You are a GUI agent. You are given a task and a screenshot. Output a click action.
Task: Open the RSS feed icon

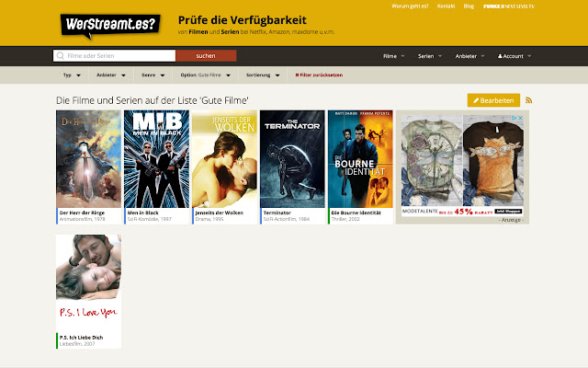pyautogui.click(x=529, y=100)
